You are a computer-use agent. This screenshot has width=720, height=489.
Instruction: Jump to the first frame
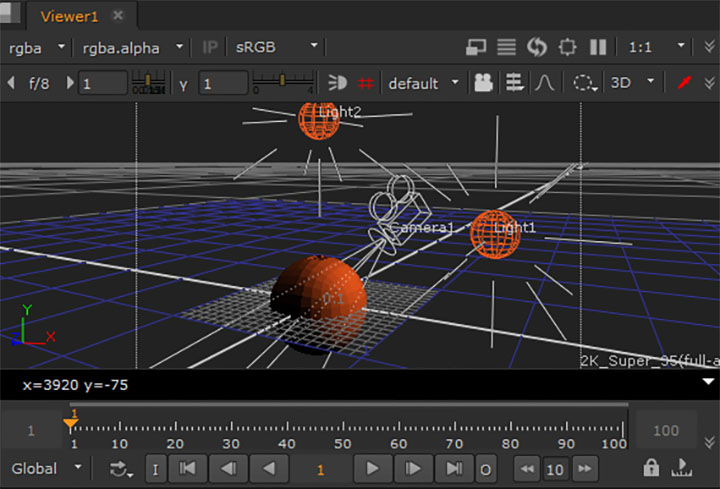click(186, 468)
